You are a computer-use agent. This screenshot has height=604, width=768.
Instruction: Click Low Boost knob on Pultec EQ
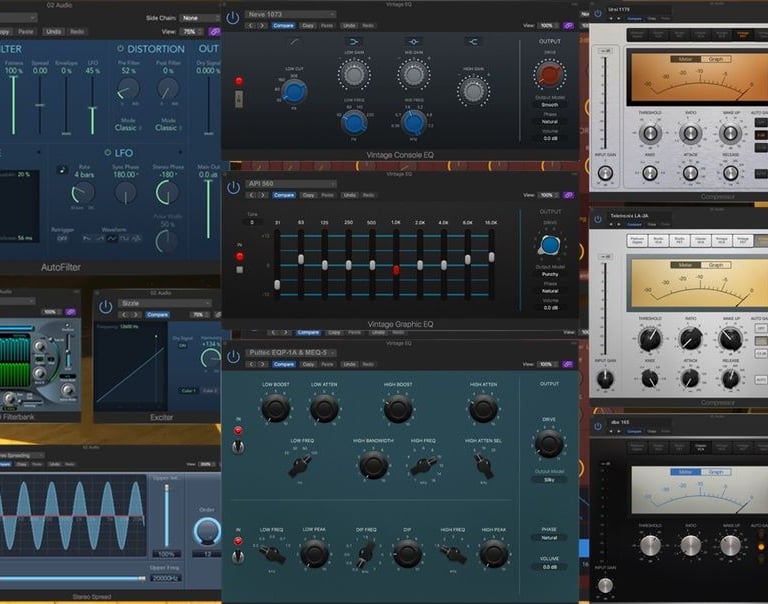coord(275,408)
